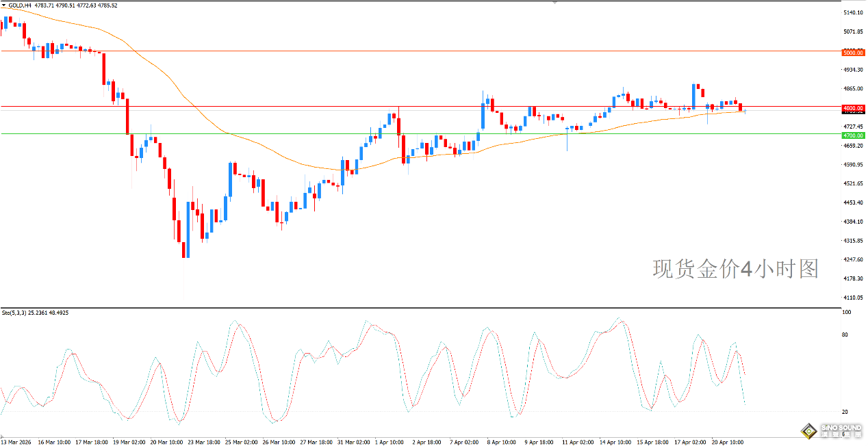Click the Sto(5,3,3) indicator label

[14, 313]
